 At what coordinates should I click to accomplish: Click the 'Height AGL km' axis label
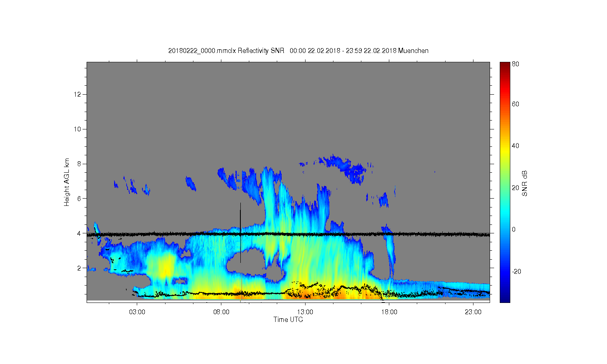(x=67, y=182)
